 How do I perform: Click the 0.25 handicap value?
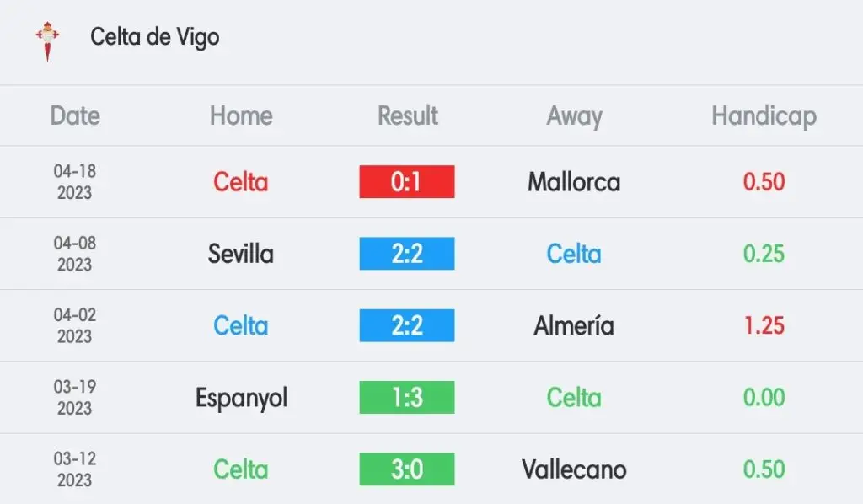click(764, 254)
